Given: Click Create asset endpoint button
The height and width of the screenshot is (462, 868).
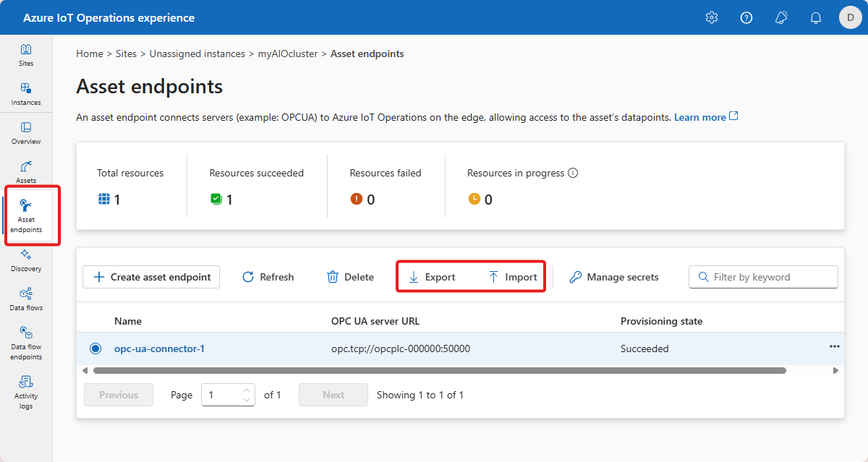Looking at the screenshot, I should click(151, 277).
